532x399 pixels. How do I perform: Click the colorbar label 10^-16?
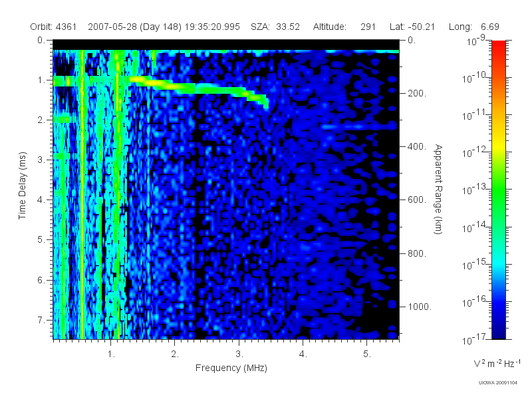pos(475,301)
